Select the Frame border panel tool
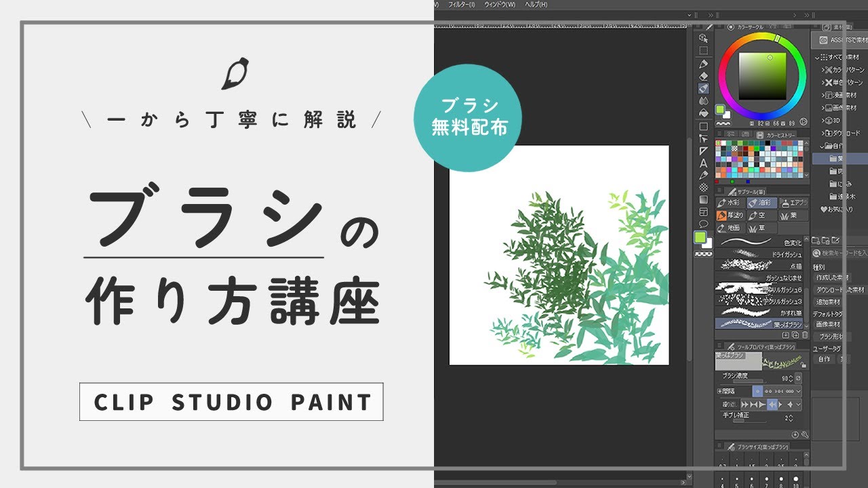 pos(704,211)
